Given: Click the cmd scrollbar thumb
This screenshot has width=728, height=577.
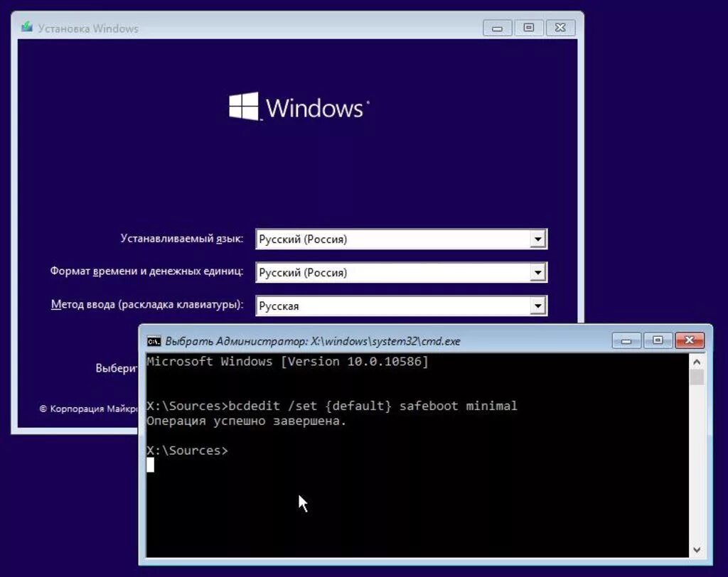Looking at the screenshot, I should (x=697, y=377).
